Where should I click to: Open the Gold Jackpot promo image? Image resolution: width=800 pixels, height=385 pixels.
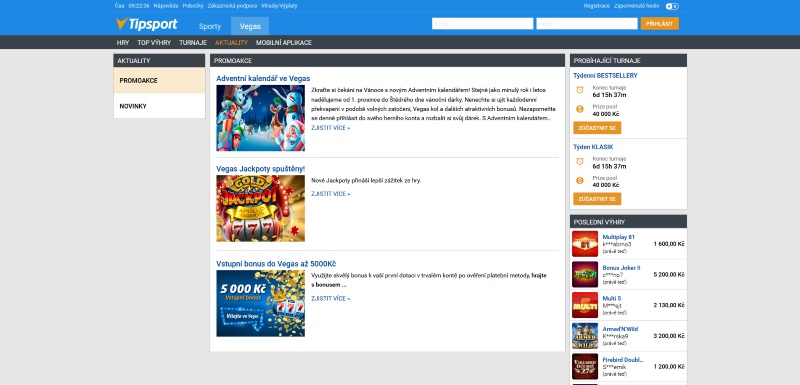261,208
